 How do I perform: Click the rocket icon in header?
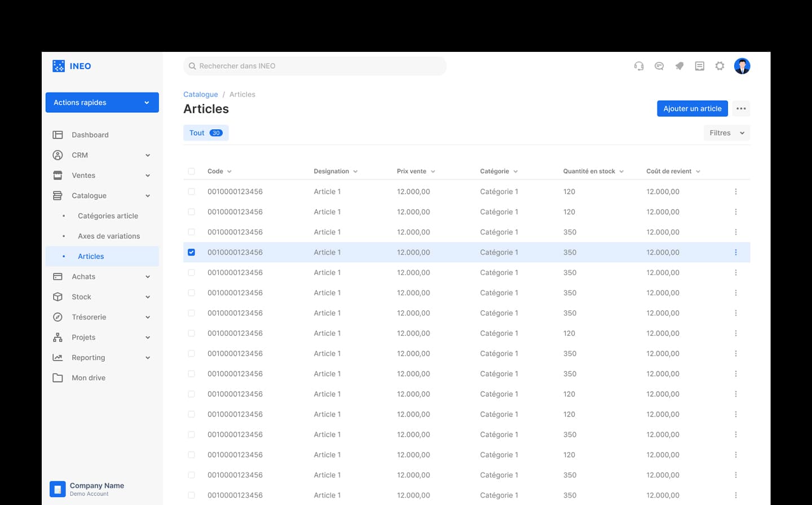tap(679, 66)
